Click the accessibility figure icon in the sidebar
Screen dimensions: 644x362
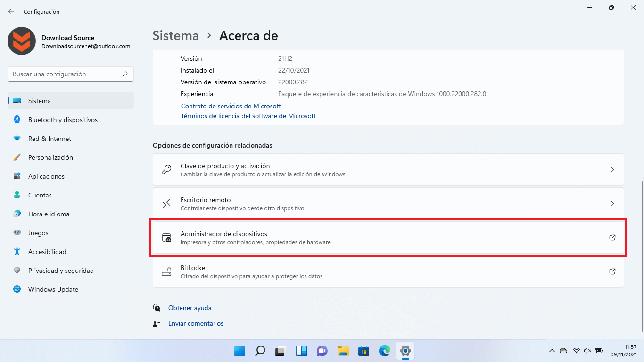pos(17,252)
